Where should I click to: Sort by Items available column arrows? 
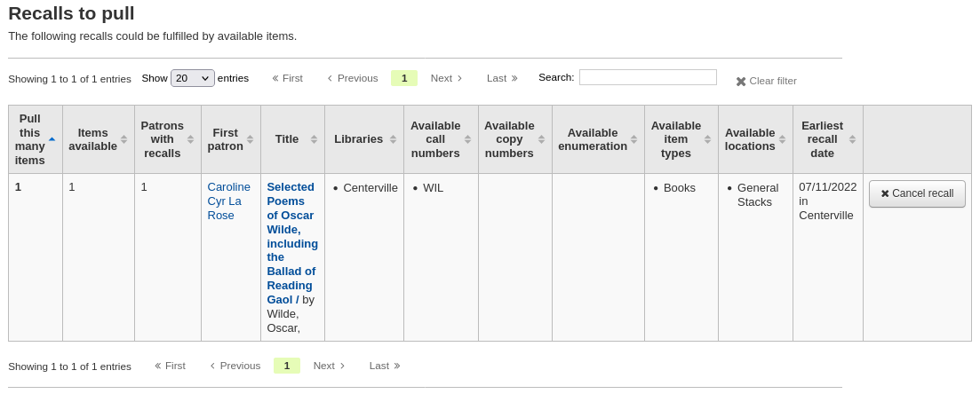click(x=123, y=139)
